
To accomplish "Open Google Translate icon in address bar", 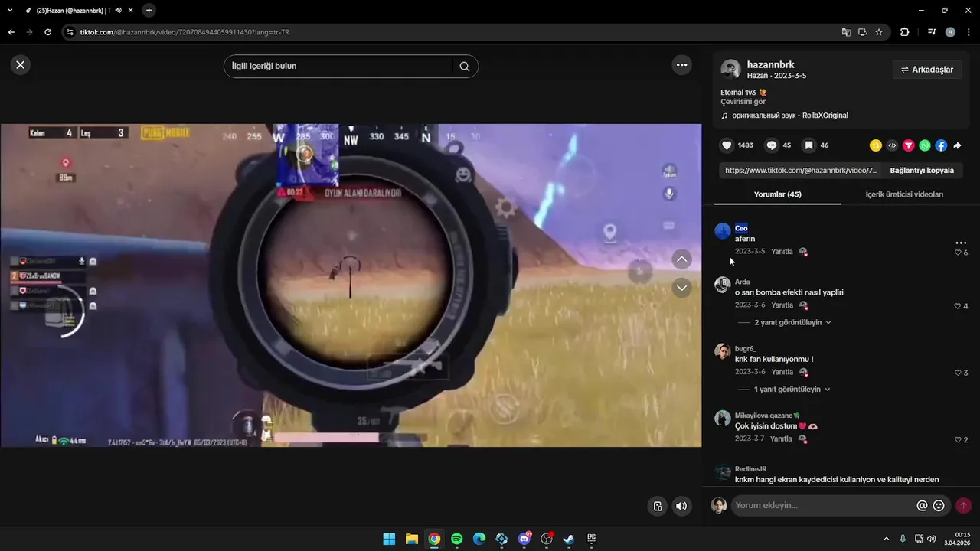I will point(845,32).
